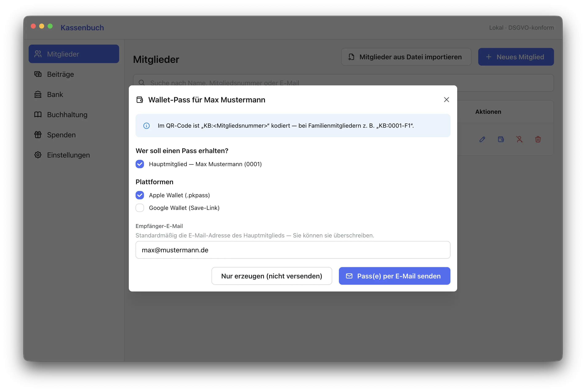Open the Beiträge sidebar section
The image size is (586, 392).
[74, 74]
